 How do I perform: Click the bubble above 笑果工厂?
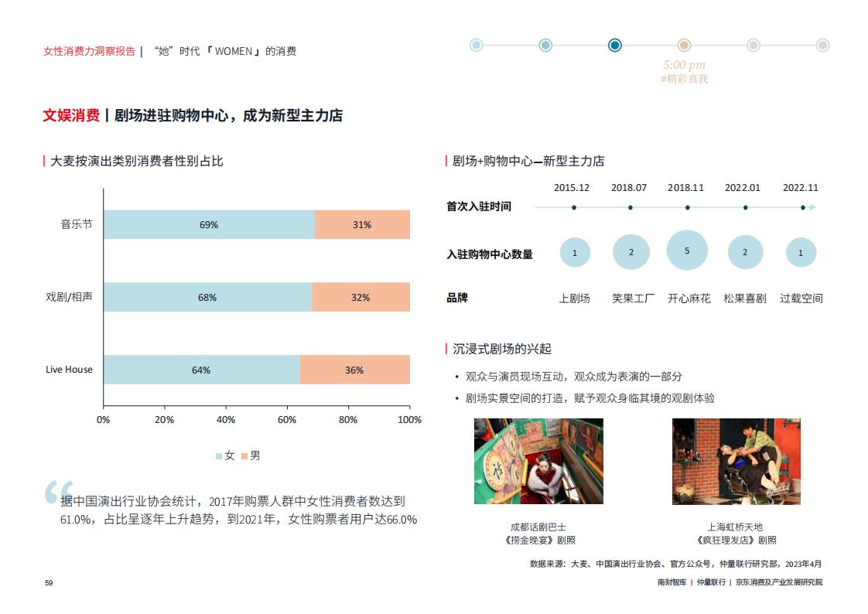click(x=631, y=251)
